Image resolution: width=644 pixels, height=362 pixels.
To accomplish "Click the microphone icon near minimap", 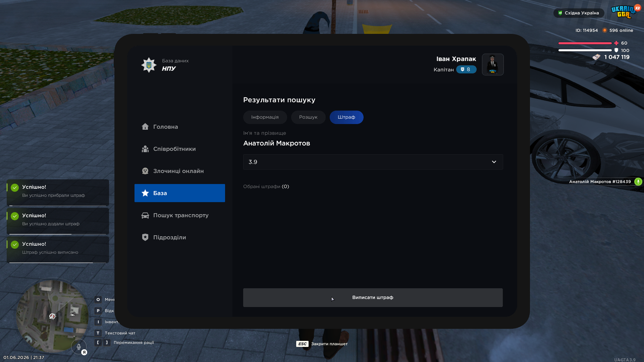I will click(x=78, y=346).
